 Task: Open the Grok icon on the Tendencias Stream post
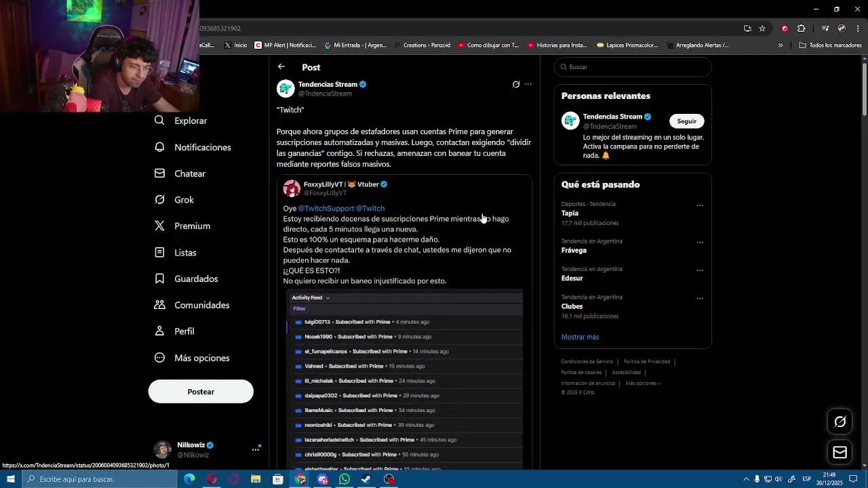click(516, 85)
